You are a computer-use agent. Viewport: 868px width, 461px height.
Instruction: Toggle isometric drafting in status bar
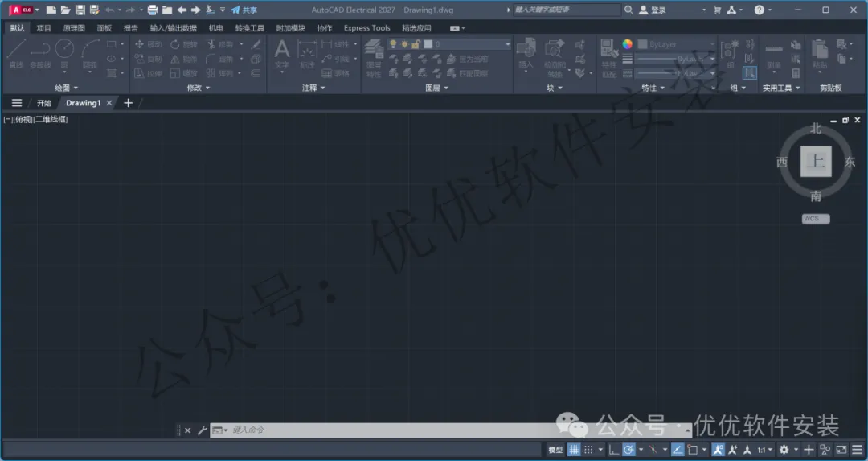click(x=653, y=450)
